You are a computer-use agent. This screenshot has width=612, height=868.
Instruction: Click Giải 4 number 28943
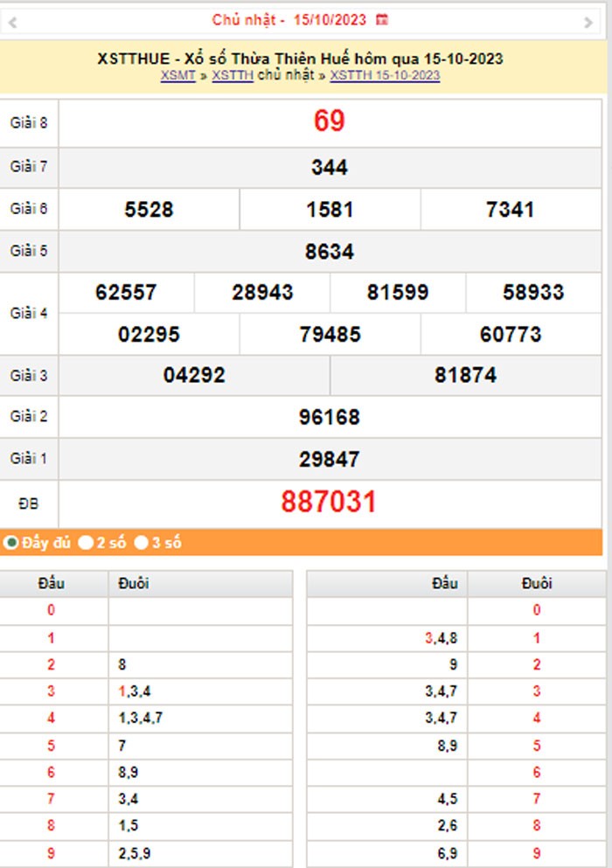click(262, 292)
